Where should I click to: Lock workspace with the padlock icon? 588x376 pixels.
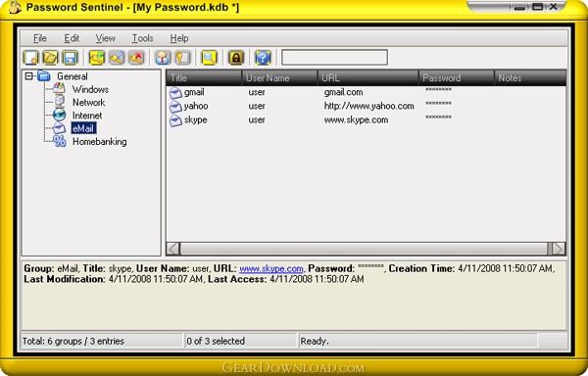[x=236, y=58]
